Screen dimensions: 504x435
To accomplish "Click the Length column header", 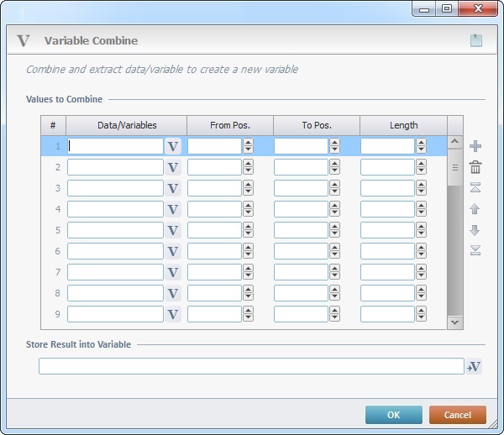I will (403, 125).
